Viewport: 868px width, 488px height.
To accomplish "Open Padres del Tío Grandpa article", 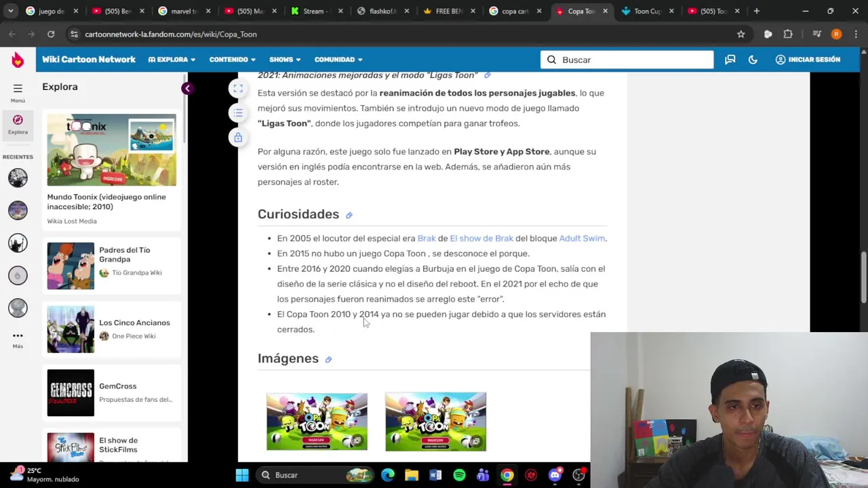I will coord(111,266).
